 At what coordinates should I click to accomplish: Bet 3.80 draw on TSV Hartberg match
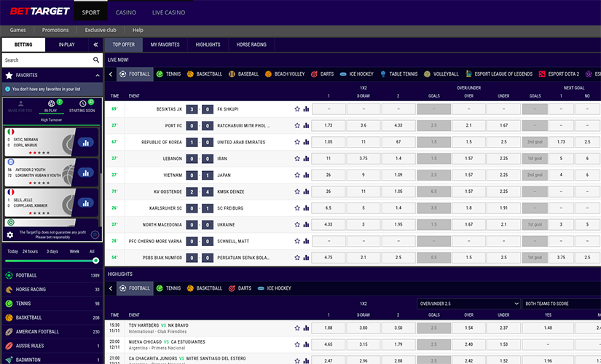pos(364,328)
